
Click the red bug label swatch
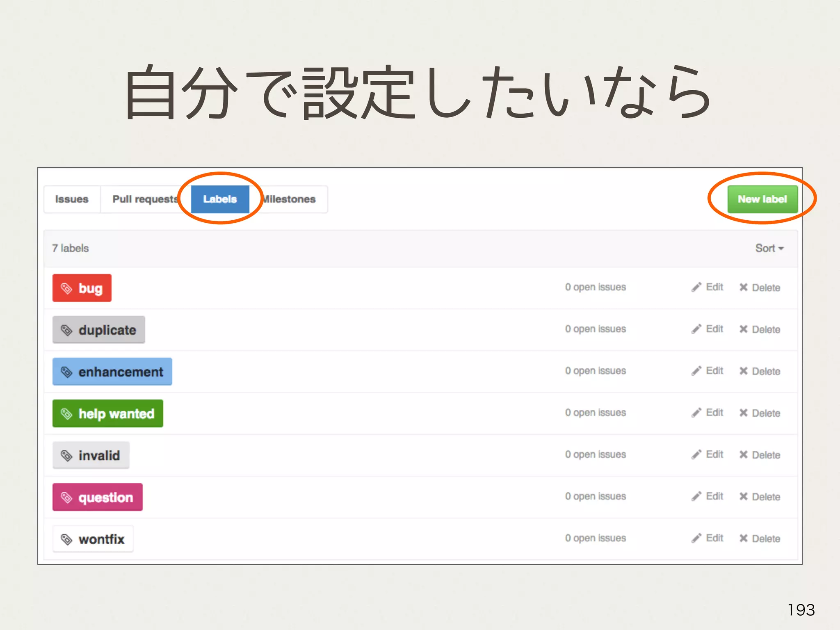pos(82,288)
